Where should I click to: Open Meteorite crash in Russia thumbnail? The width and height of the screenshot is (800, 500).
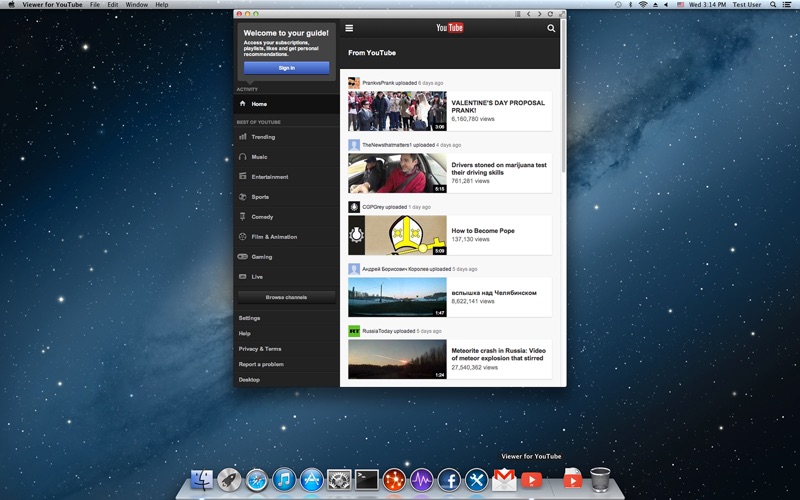[x=397, y=359]
